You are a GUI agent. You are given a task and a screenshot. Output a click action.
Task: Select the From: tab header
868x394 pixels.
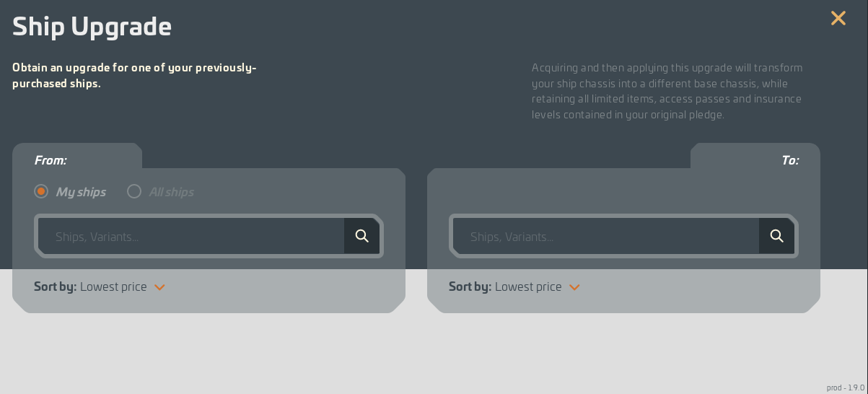point(51,160)
